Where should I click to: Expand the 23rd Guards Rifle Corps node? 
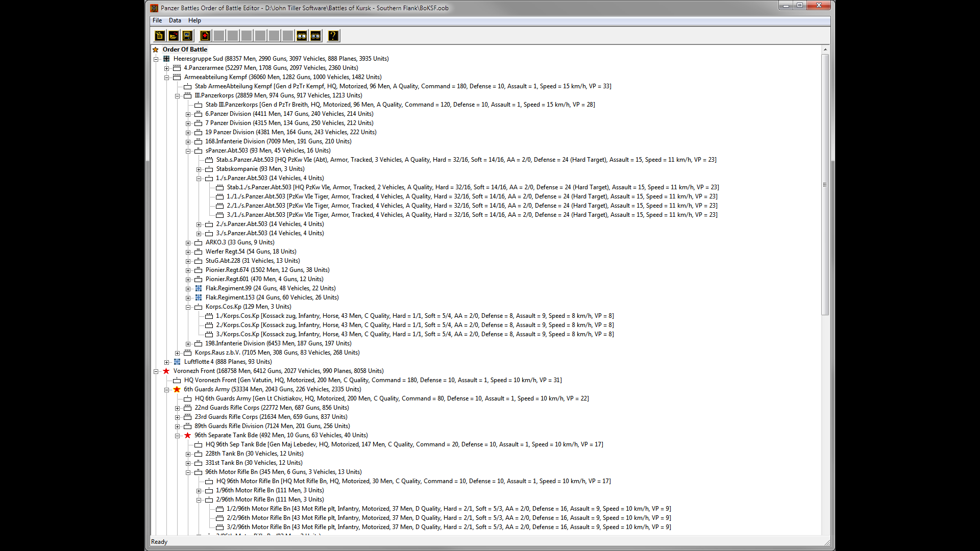tap(178, 417)
